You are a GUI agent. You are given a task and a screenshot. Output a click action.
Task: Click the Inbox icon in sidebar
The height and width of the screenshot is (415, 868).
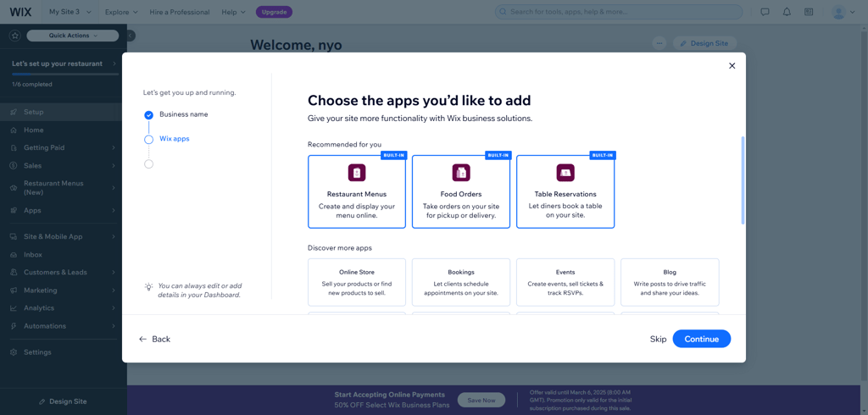(14, 255)
